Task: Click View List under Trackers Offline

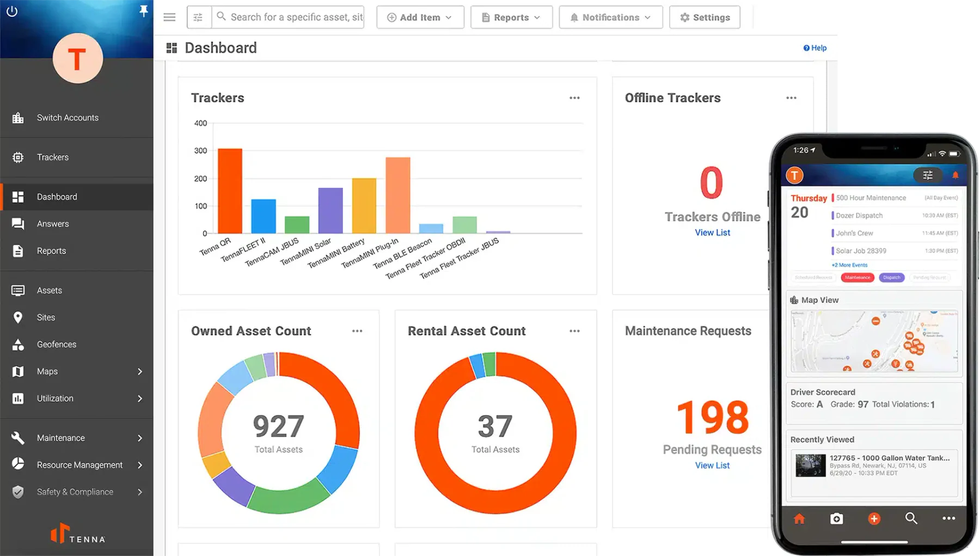Action: pyautogui.click(x=712, y=233)
